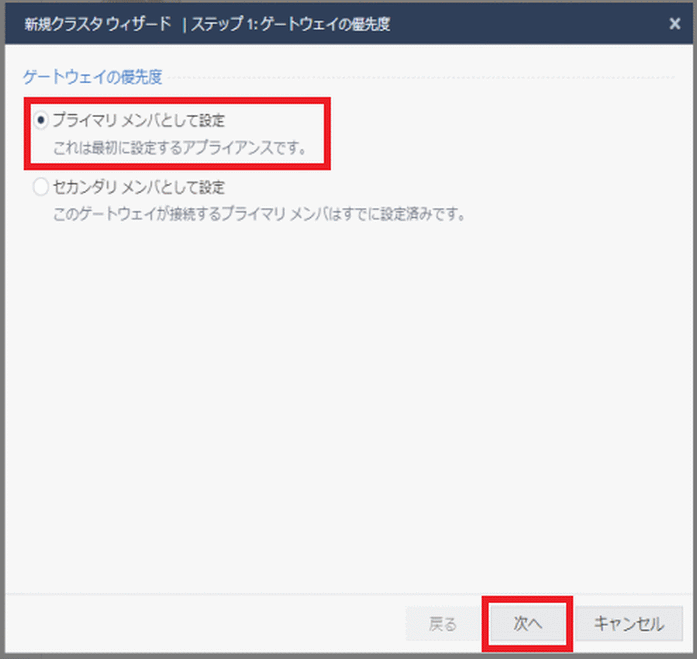This screenshot has height=659, width=697.
Task: Select the セカンダリ メンバとして設定 radio button
Action: pyautogui.click(x=41, y=187)
